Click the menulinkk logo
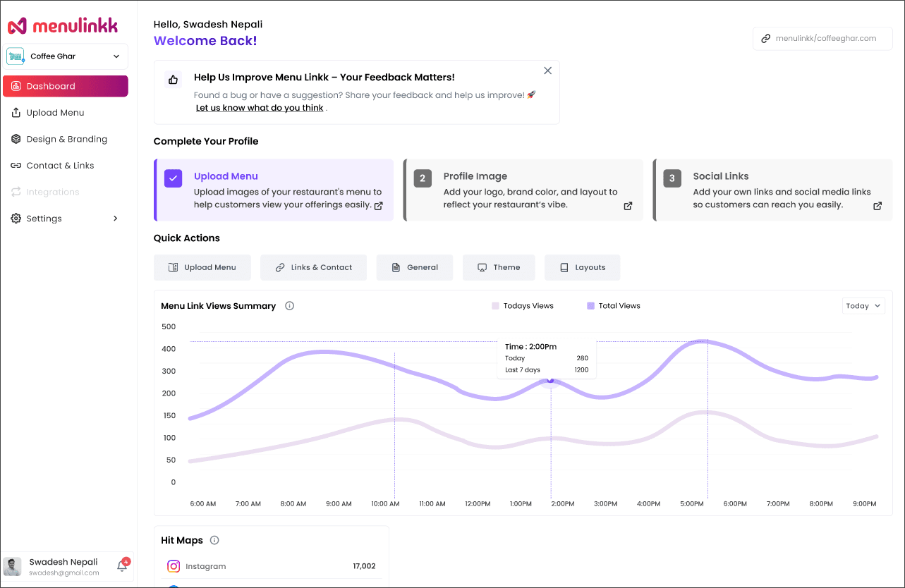 click(x=63, y=26)
